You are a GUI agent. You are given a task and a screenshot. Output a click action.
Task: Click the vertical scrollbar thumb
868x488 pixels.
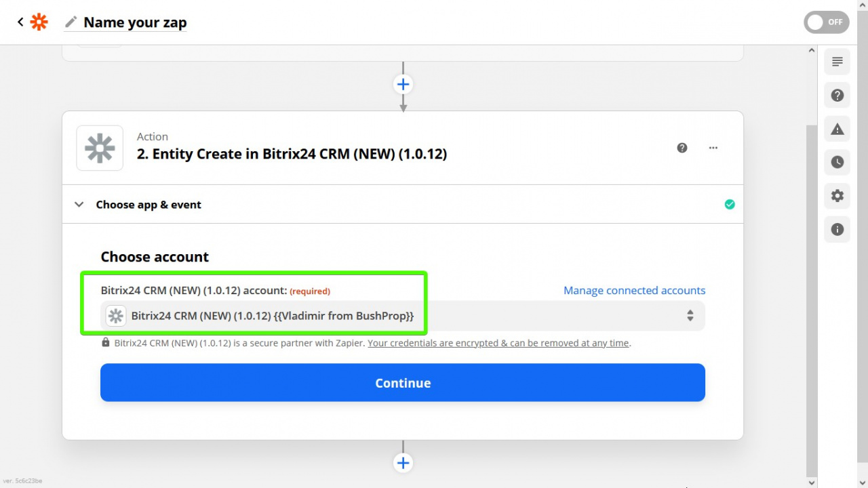coord(812,300)
